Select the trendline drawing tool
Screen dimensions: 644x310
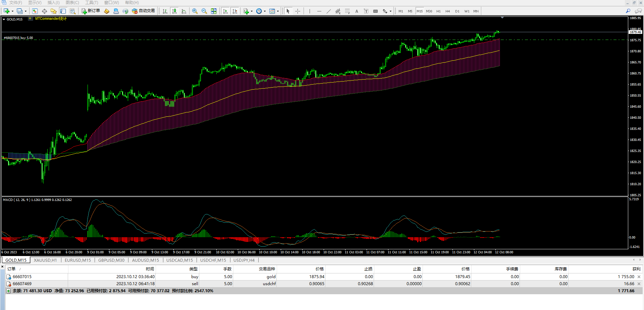[x=328, y=11]
